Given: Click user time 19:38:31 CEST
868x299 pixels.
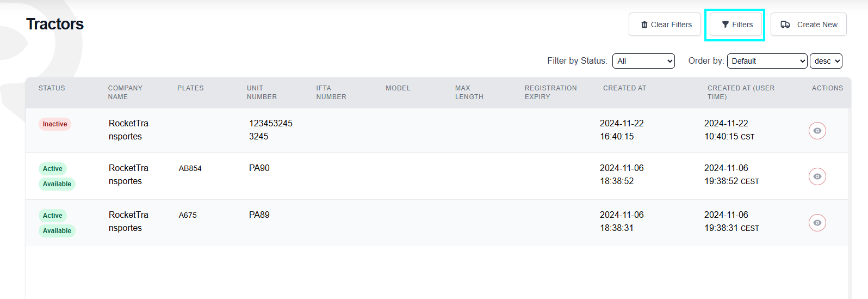Looking at the screenshot, I should click(x=731, y=228).
